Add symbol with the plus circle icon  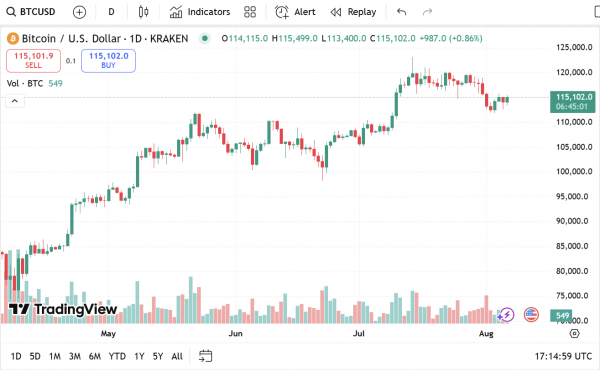point(79,12)
